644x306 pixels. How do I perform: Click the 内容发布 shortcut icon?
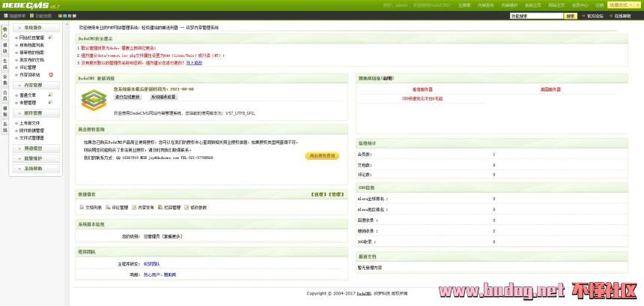coord(133,207)
